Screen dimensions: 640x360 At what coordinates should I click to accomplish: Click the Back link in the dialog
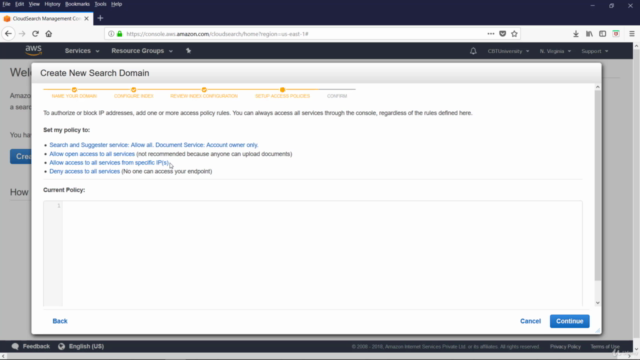point(60,321)
